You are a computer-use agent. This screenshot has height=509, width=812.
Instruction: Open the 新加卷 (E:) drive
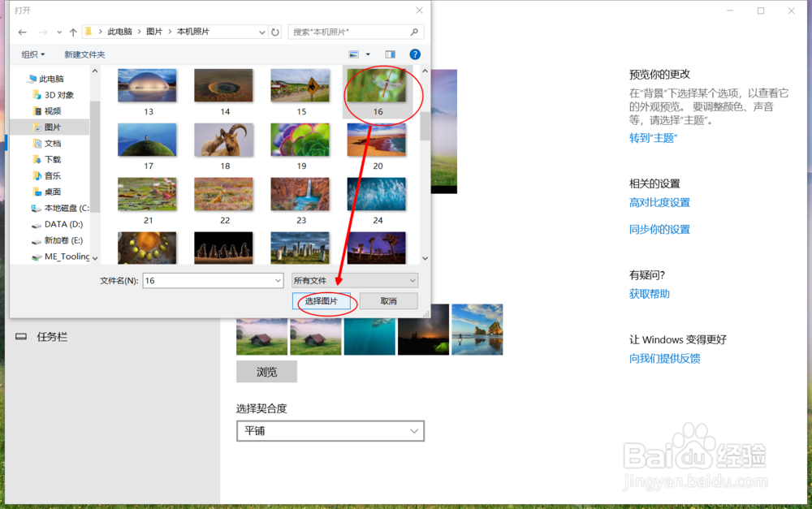click(57, 240)
